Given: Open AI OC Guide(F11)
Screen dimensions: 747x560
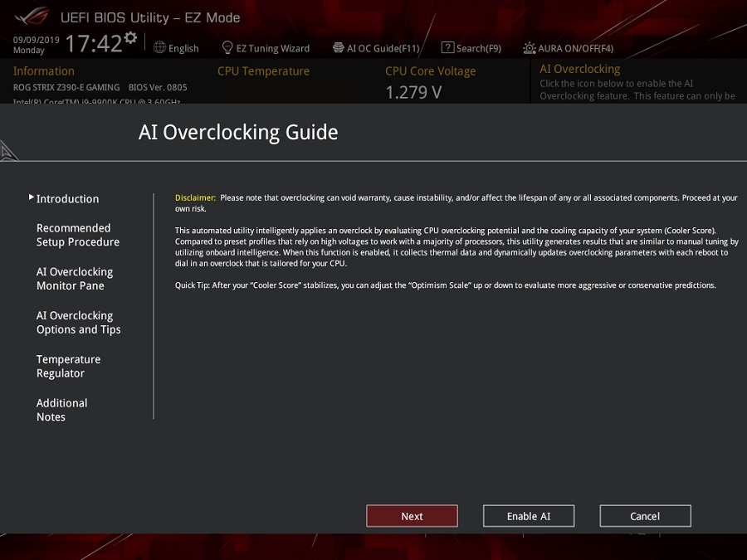Looking at the screenshot, I should 383,48.
